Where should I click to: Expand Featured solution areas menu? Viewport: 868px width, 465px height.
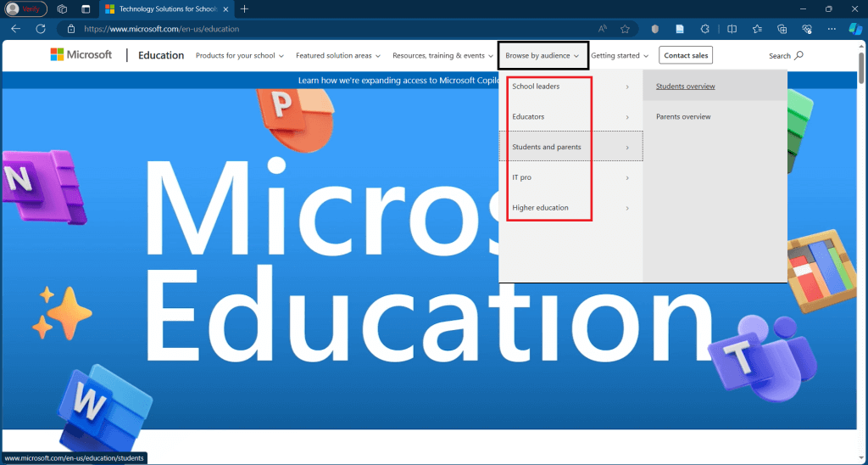coord(338,55)
